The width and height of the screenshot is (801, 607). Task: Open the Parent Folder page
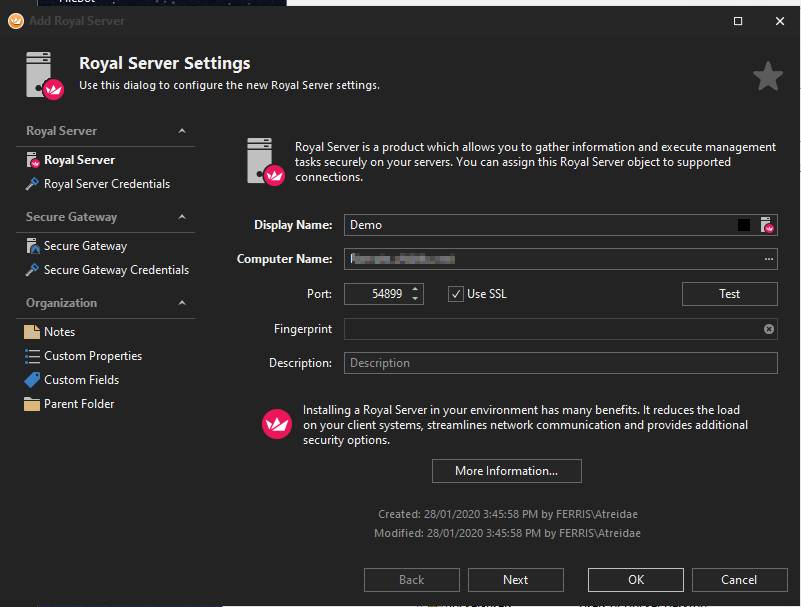click(79, 404)
